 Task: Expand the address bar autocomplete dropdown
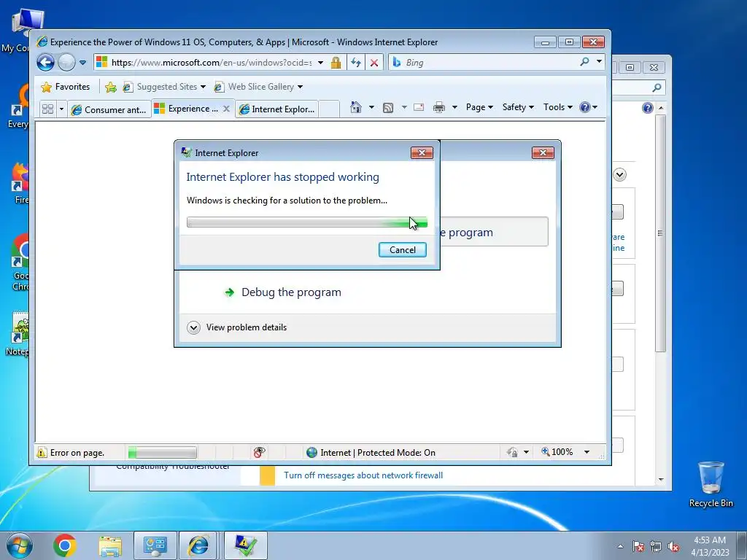pos(321,63)
